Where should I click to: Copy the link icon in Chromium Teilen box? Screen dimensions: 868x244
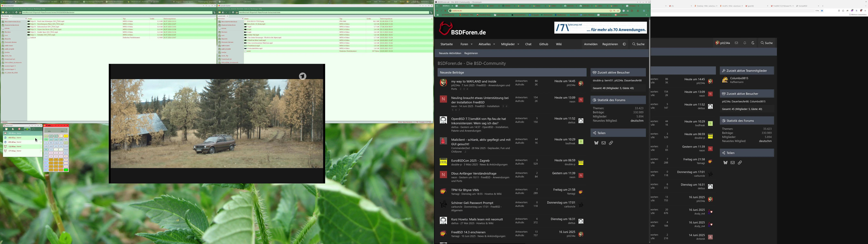click(x=611, y=143)
